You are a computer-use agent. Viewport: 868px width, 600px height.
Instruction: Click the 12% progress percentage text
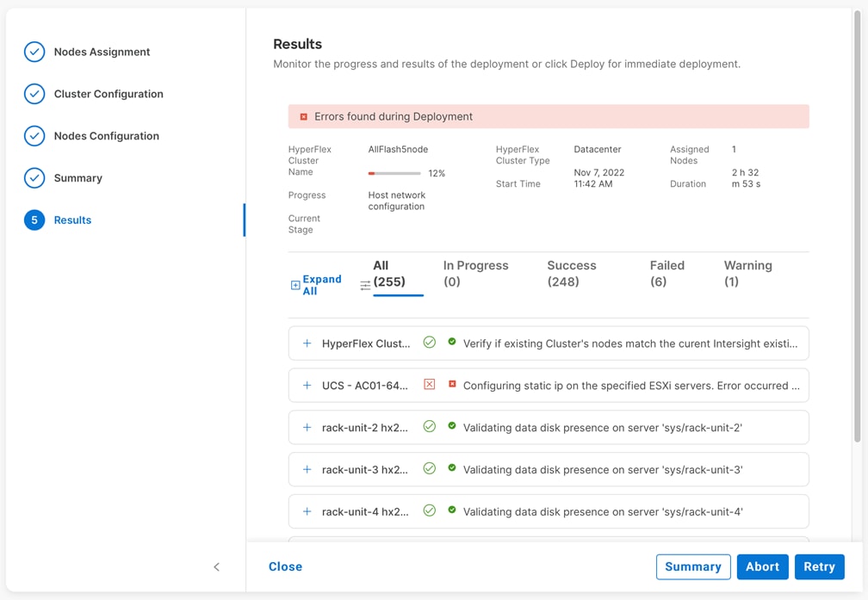[x=437, y=173]
